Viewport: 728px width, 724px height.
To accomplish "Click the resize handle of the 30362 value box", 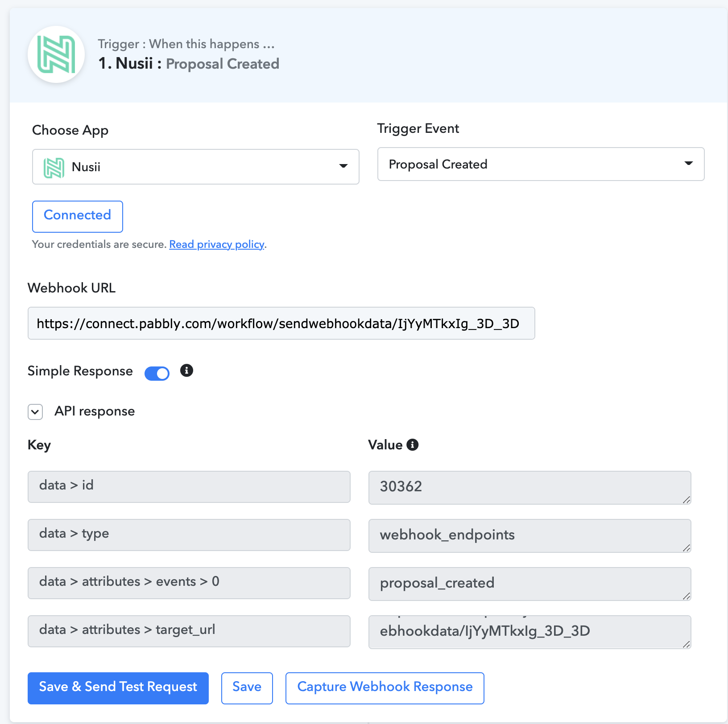I will pyautogui.click(x=687, y=500).
